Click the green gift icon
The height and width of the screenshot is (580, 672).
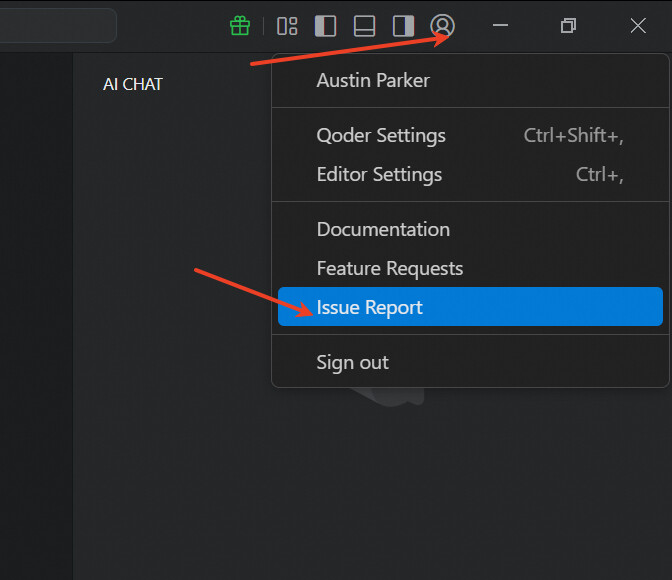pyautogui.click(x=240, y=26)
